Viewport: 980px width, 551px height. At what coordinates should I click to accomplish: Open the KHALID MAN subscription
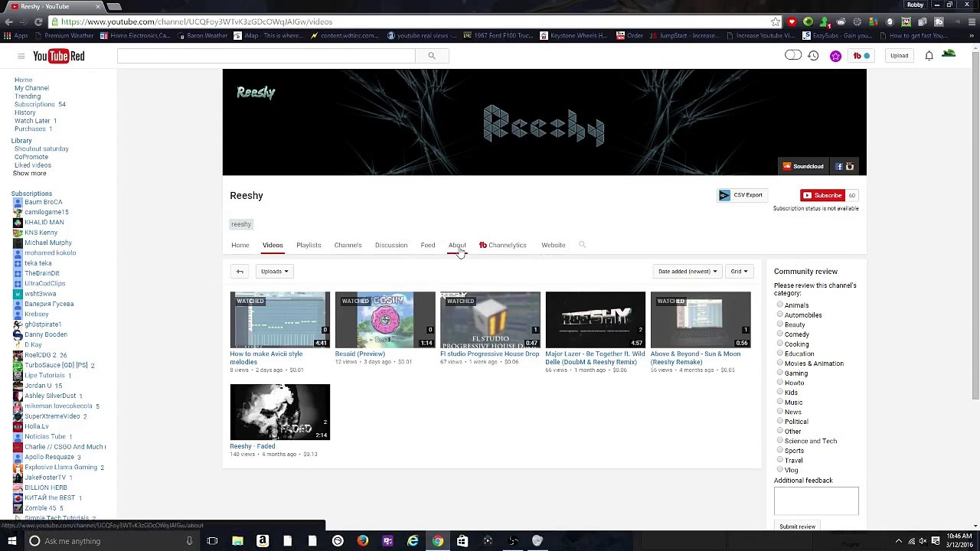point(44,222)
